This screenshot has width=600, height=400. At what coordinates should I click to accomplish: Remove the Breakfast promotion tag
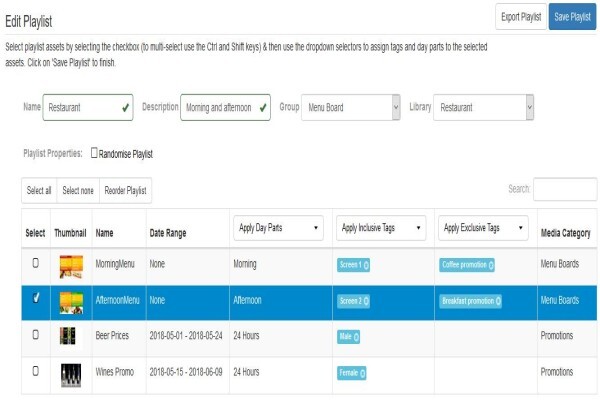point(498,301)
